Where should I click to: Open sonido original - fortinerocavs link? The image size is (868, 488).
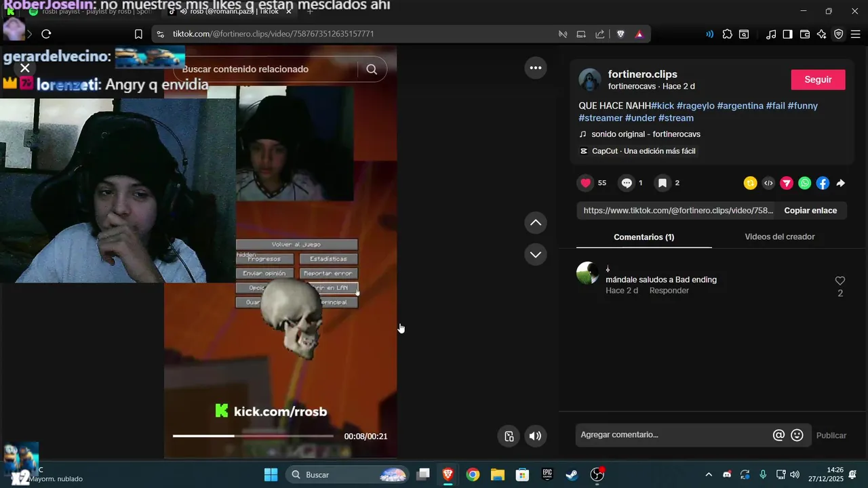tap(646, 134)
